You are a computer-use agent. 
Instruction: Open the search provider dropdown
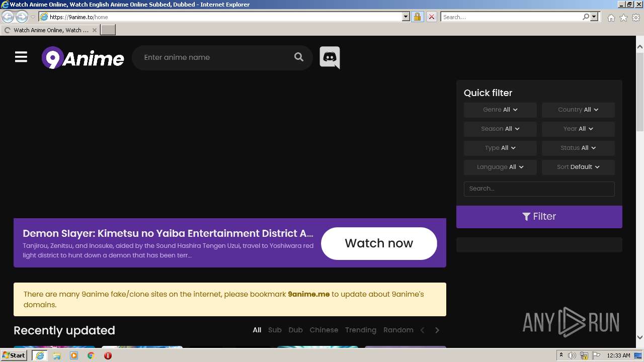pos(594,17)
